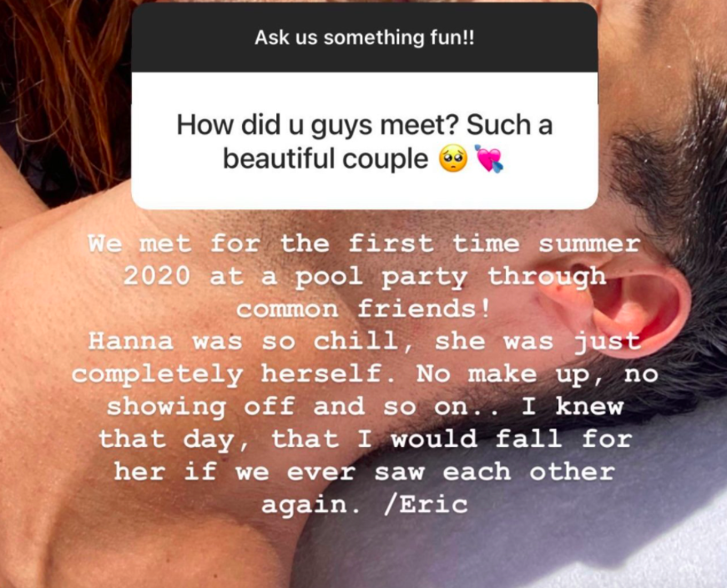727x588 pixels.
Task: Tap the white question response box
Action: pyautogui.click(x=365, y=140)
